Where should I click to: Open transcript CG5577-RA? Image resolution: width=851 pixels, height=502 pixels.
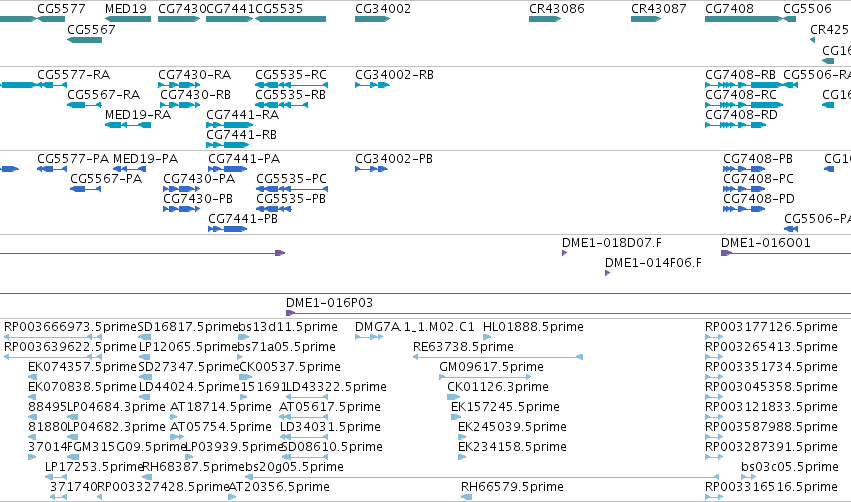click(52, 85)
